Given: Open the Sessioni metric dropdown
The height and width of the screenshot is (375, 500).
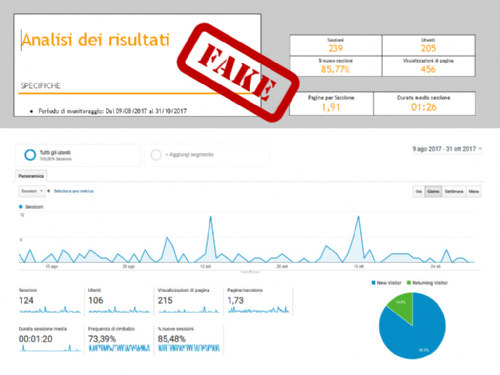Looking at the screenshot, I should click(x=32, y=191).
